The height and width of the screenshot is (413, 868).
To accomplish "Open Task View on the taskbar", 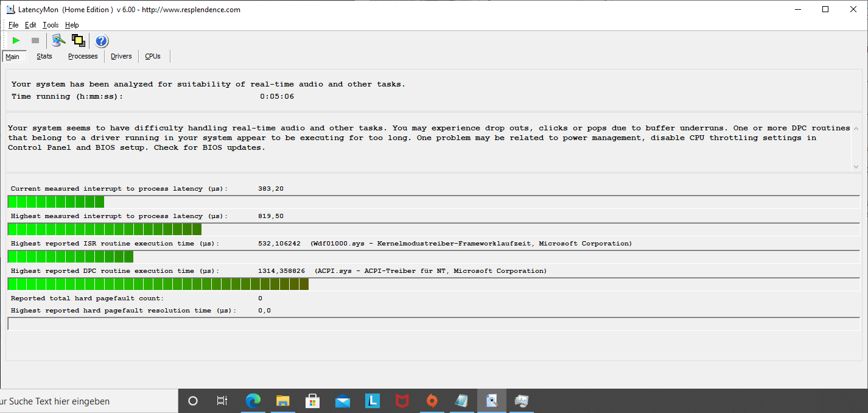I will pyautogui.click(x=222, y=401).
